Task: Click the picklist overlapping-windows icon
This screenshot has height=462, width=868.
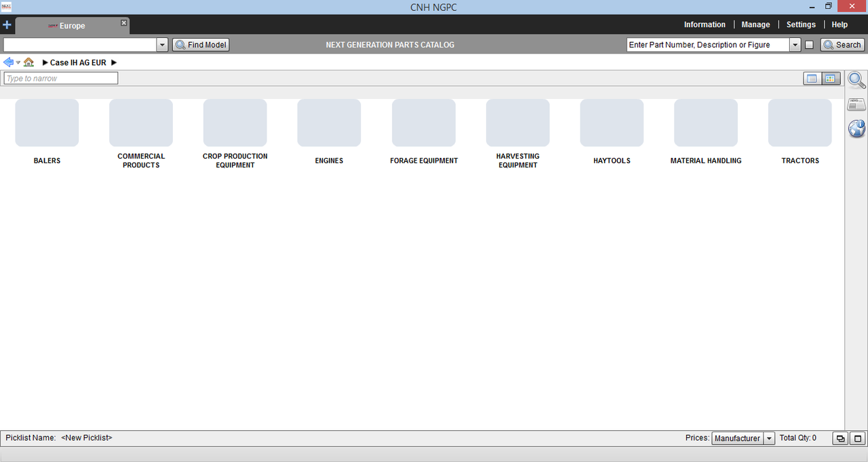Action: click(x=840, y=438)
